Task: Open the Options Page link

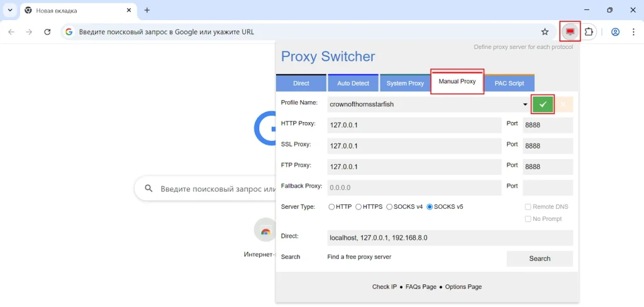Action: click(464, 286)
